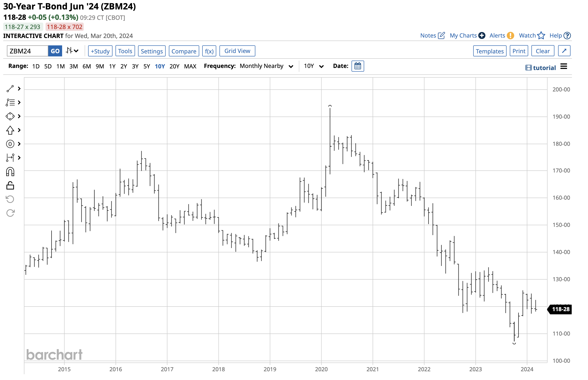
Task: Click the Watch star icon
Action: pyautogui.click(x=541, y=35)
